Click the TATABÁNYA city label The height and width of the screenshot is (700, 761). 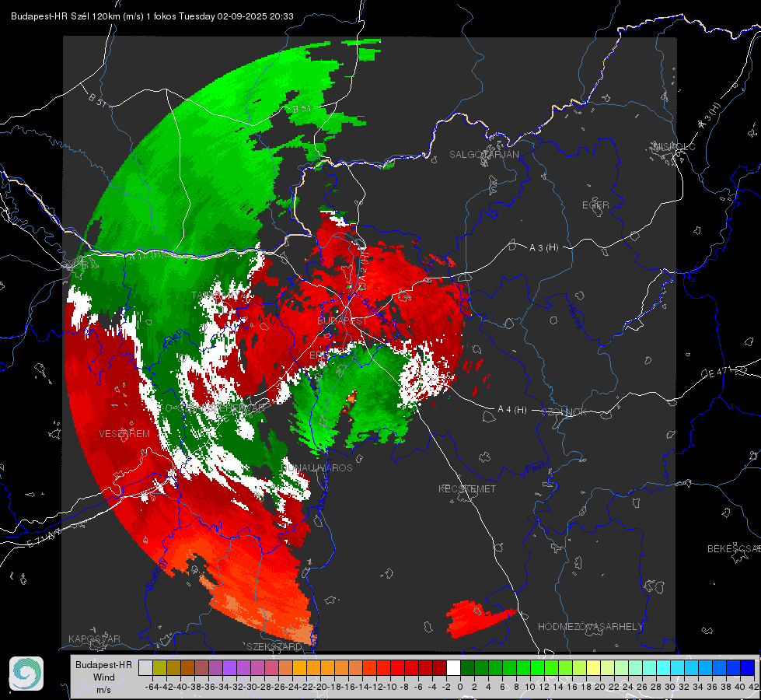(220, 296)
